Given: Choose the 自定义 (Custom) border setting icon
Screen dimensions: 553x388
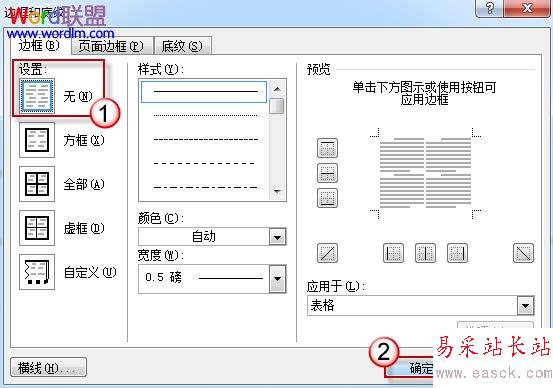Looking at the screenshot, I should click(x=37, y=272).
